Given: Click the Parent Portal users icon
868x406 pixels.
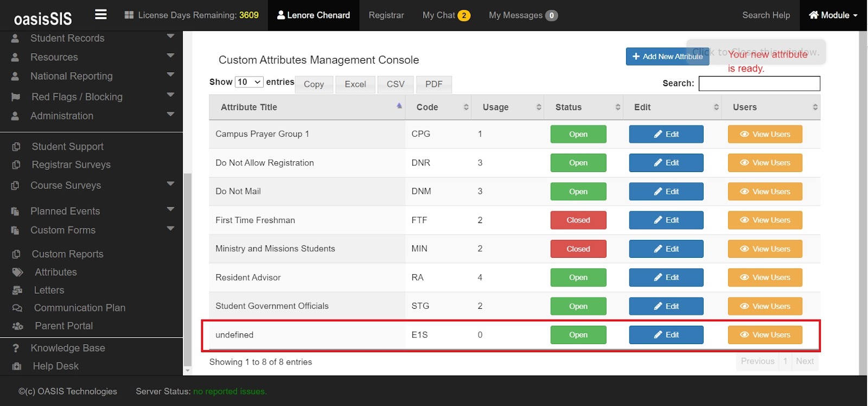Looking at the screenshot, I should point(18,326).
